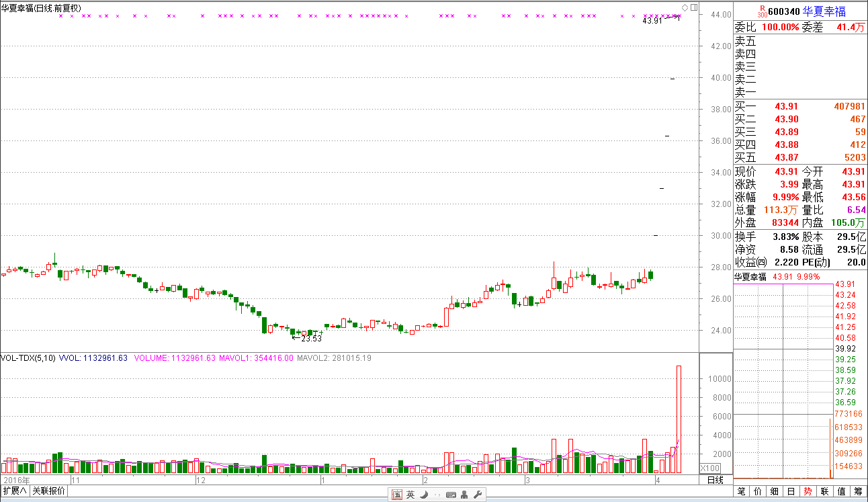Click the 换手 3.83% value
Screen dimensions: 868x502
786,237
